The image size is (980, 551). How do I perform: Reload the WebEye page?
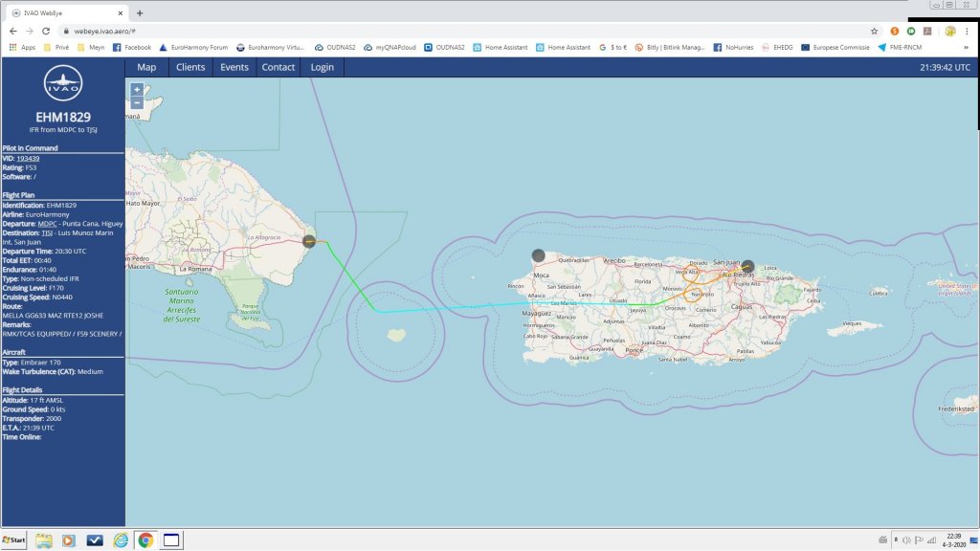46,31
